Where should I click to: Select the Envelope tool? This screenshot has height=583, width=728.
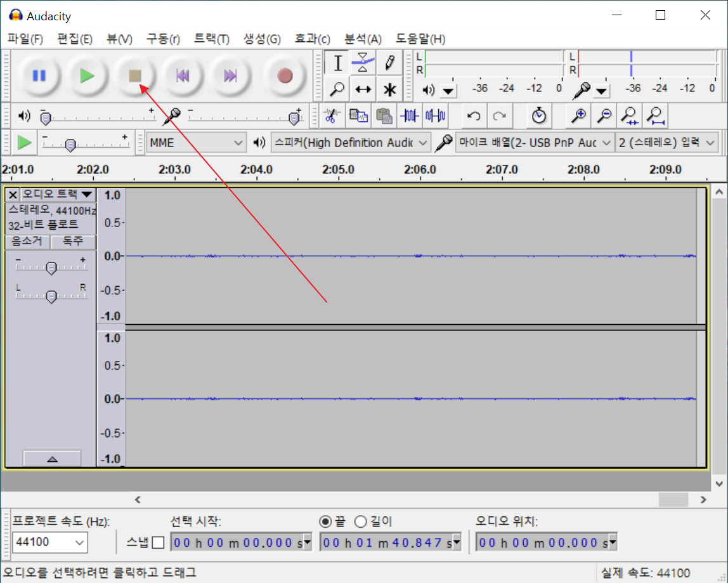[x=363, y=63]
